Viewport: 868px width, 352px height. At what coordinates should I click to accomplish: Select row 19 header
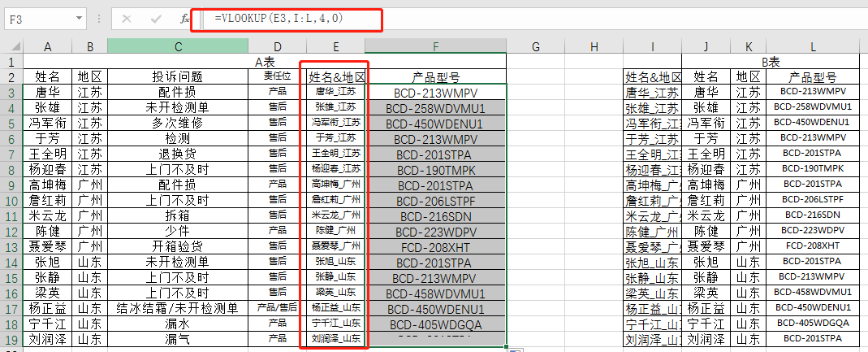tap(11, 337)
